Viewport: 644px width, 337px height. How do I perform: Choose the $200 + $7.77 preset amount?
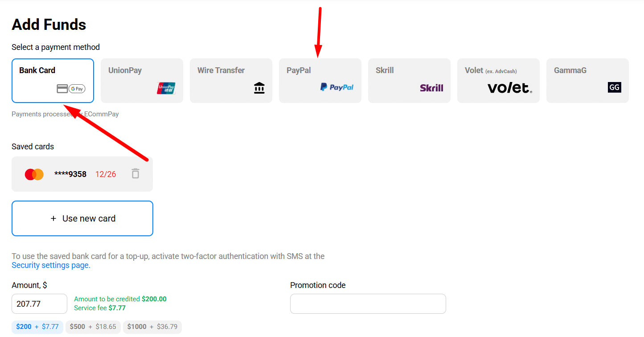[x=37, y=327]
